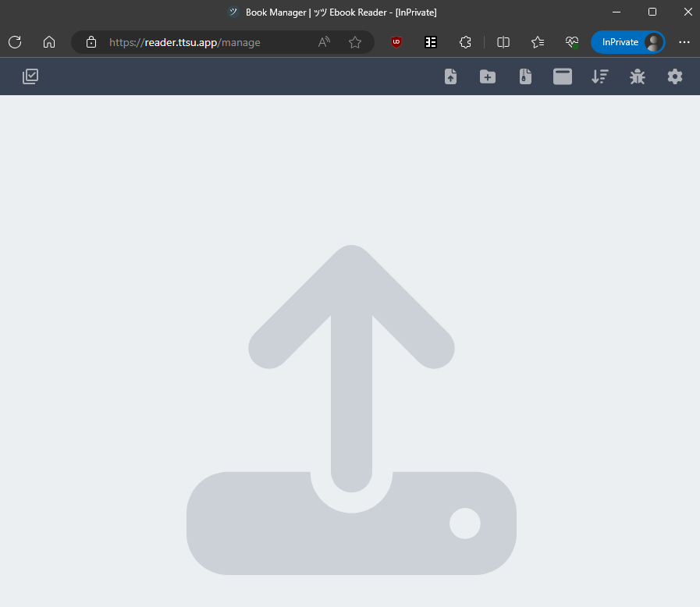Open the reader settings gear
The image size is (700, 607).
tap(675, 76)
